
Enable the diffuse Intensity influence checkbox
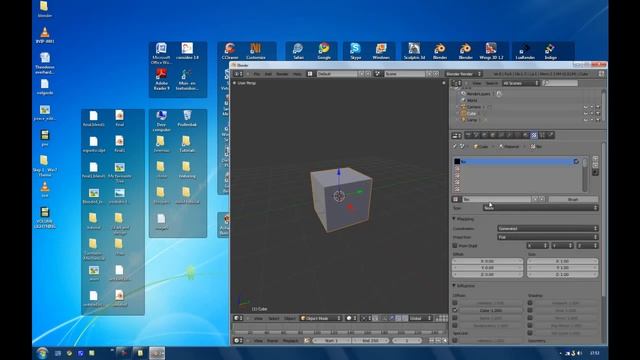[x=455, y=303]
